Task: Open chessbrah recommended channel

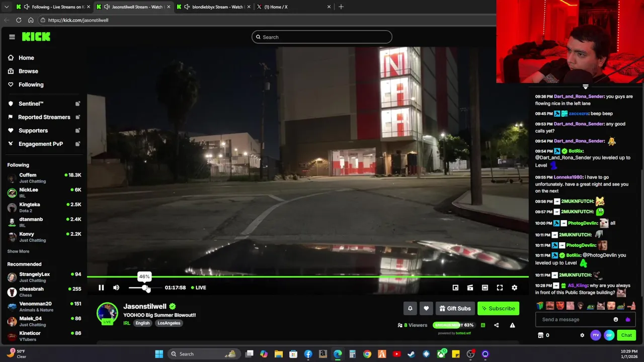Action: pos(44,292)
